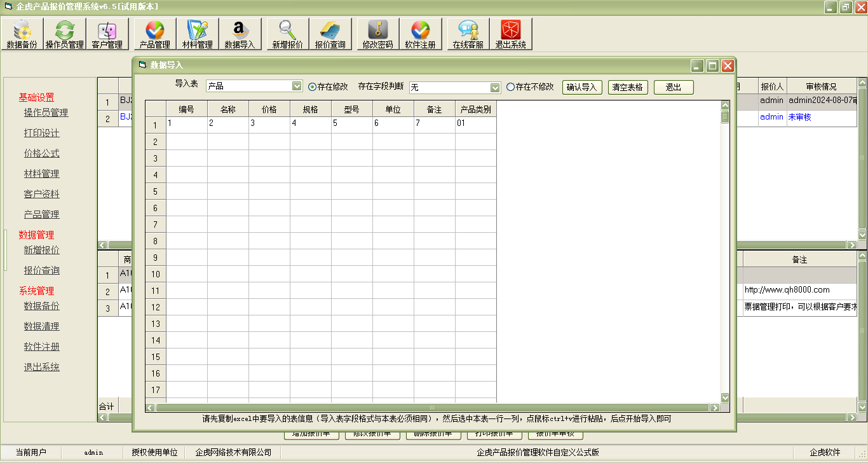Screen dimensions: 868x463
Task: Open 打印设计 in the sidebar
Action: pyautogui.click(x=41, y=133)
